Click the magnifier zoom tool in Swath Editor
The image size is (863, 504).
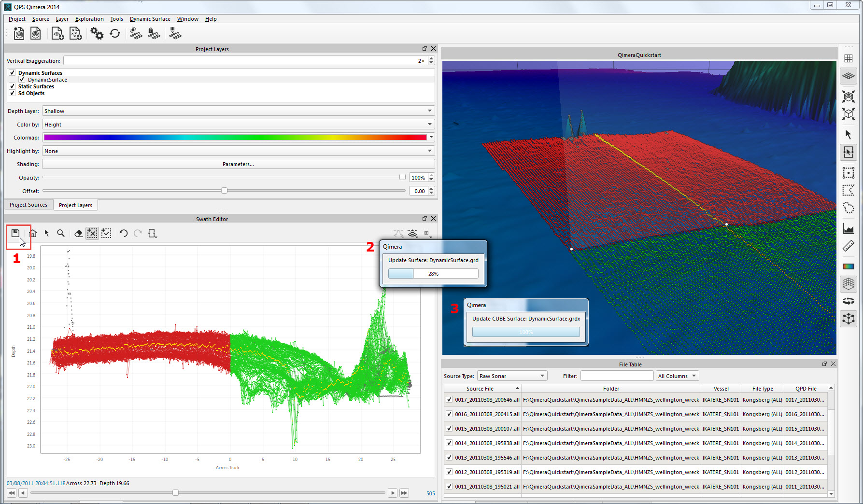point(61,233)
